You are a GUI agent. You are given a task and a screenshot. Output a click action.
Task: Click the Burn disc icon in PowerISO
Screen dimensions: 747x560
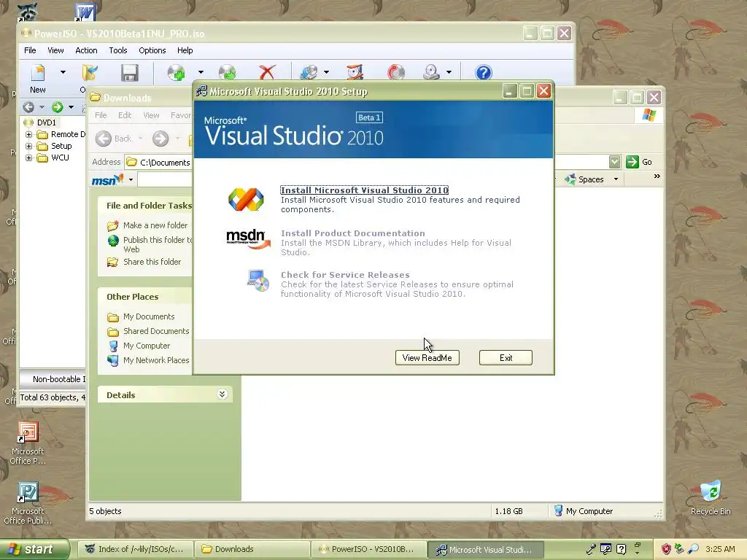(x=395, y=73)
